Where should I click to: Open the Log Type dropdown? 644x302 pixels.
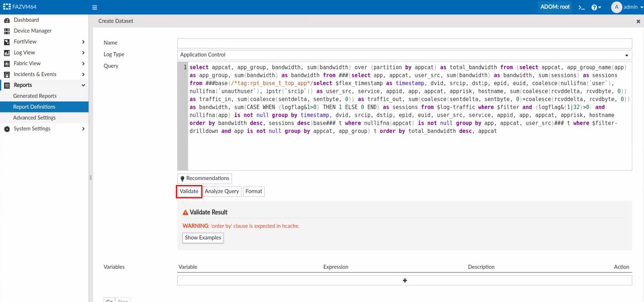[404, 55]
